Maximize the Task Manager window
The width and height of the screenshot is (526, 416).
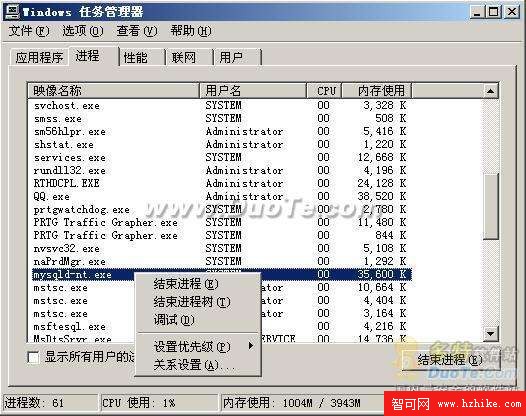tap(493, 12)
